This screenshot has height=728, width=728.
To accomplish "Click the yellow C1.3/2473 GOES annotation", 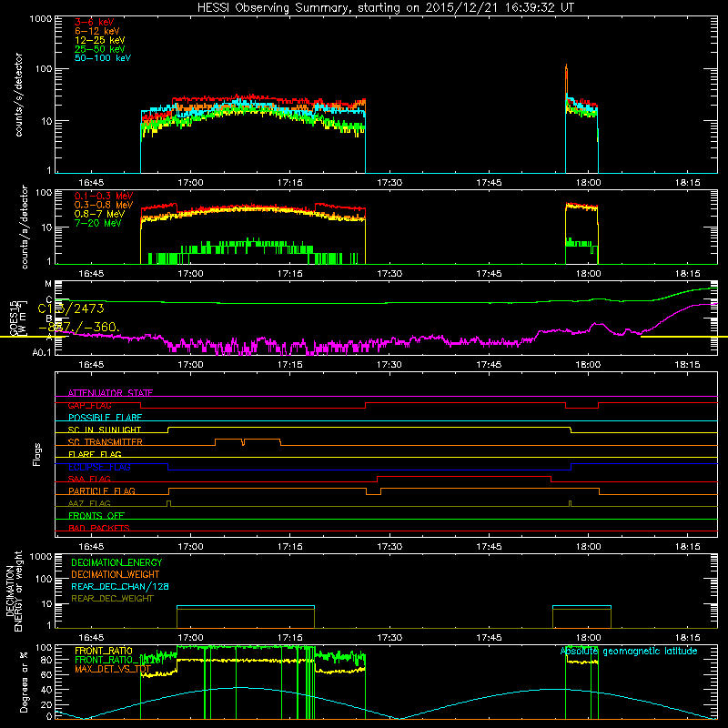I will [71, 308].
